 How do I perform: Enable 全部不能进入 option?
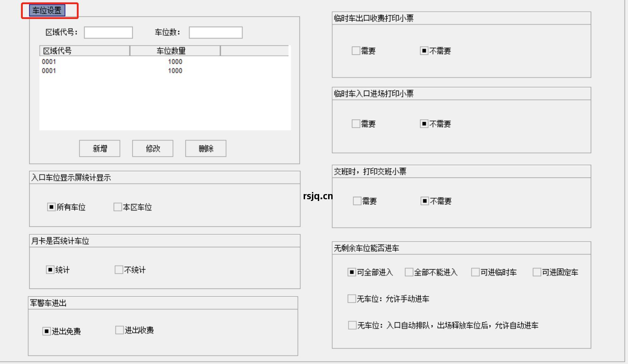coord(408,272)
